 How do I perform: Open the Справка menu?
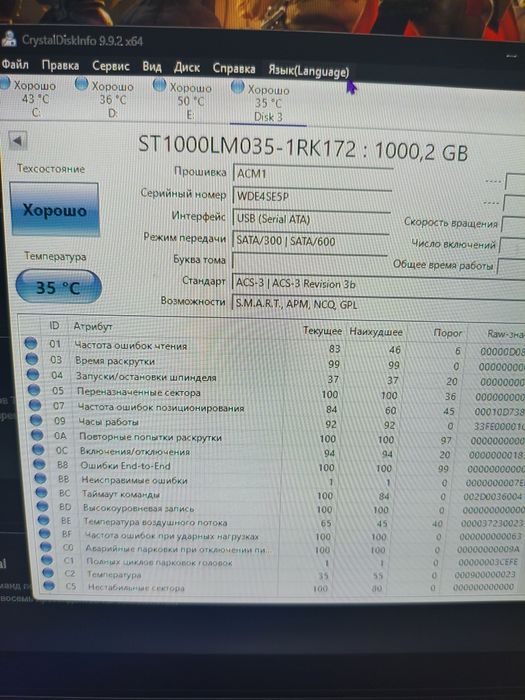click(234, 69)
